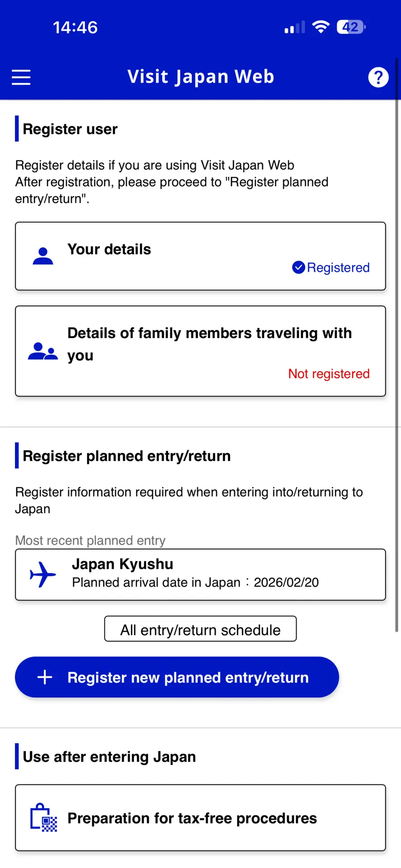Viewport: 401px width, 868px height.
Task: Tap the help question mark icon
Action: point(378,77)
